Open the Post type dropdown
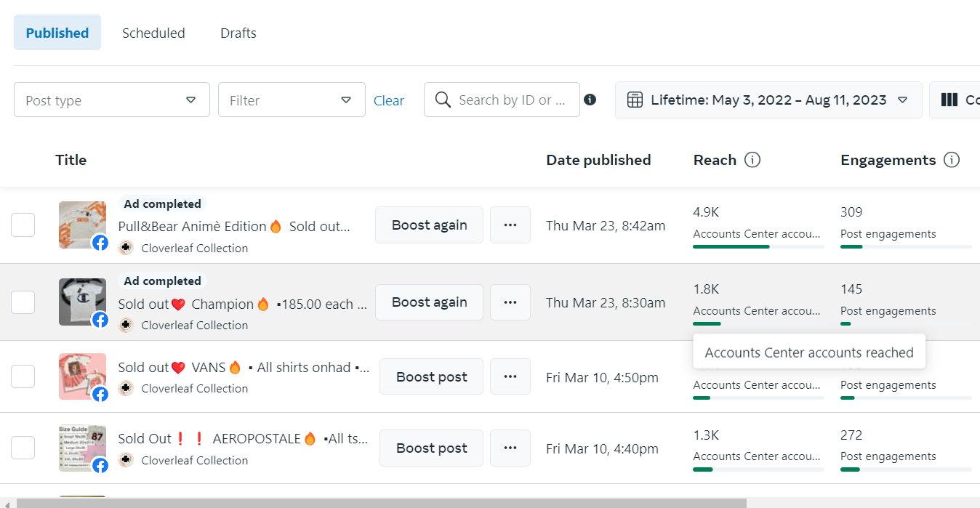The width and height of the screenshot is (980, 508). click(x=112, y=100)
